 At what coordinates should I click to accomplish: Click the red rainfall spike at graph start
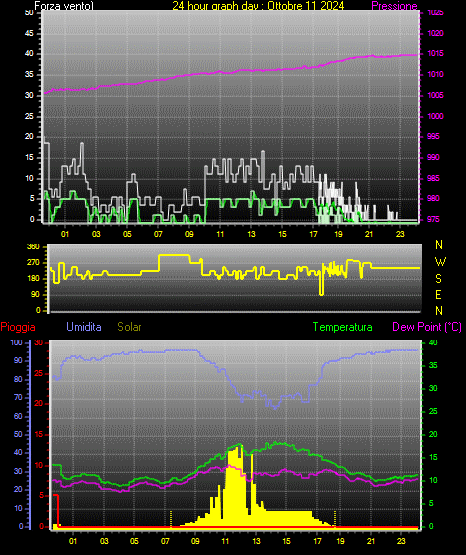click(56, 510)
